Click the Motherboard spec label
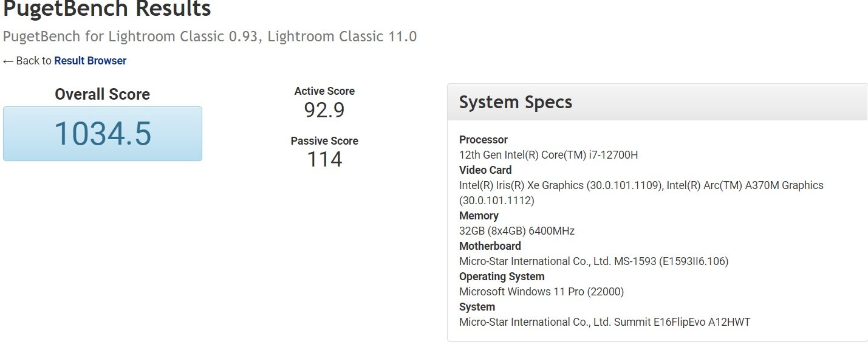 click(x=490, y=246)
